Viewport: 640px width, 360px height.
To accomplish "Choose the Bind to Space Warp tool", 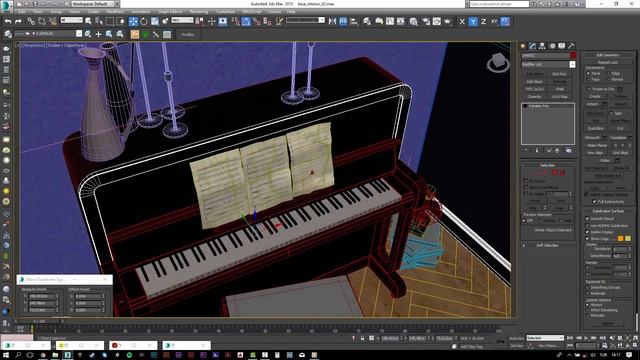I will (x=53, y=22).
